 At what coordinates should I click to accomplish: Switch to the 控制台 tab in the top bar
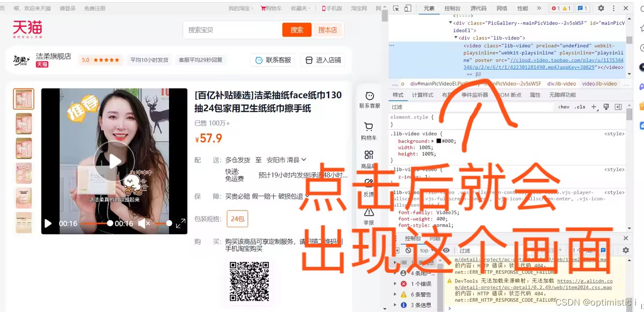coord(452,8)
